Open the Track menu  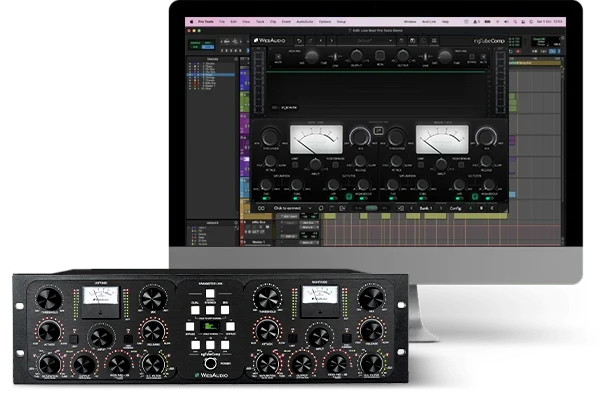pos(260,22)
